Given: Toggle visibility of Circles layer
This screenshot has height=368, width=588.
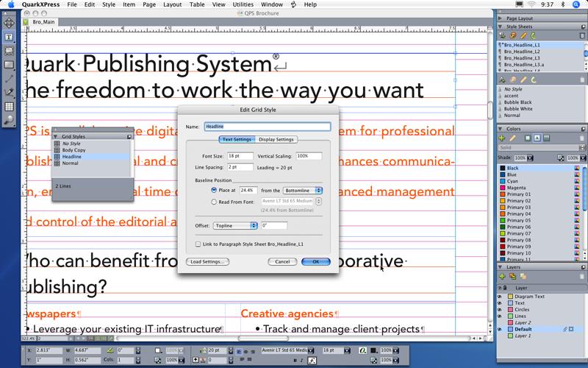Looking at the screenshot, I should (500, 310).
